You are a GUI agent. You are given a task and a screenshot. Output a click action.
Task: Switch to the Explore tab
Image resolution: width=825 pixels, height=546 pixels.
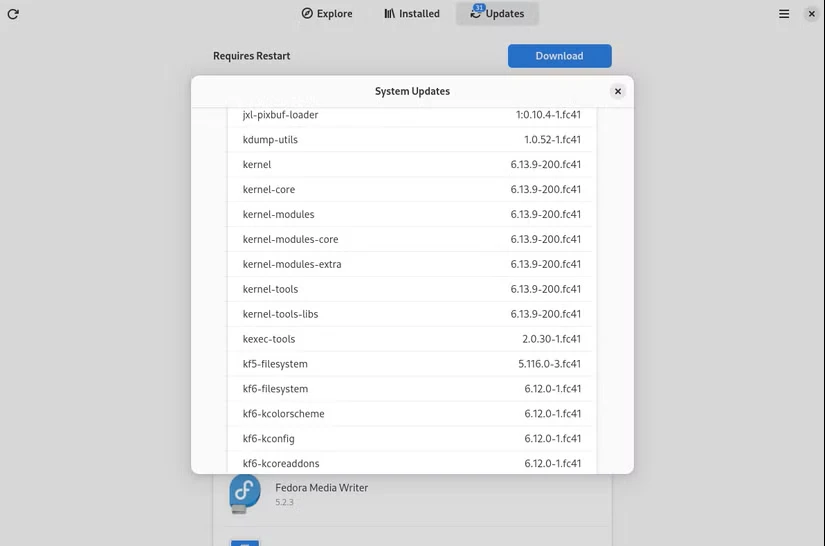[x=327, y=14]
